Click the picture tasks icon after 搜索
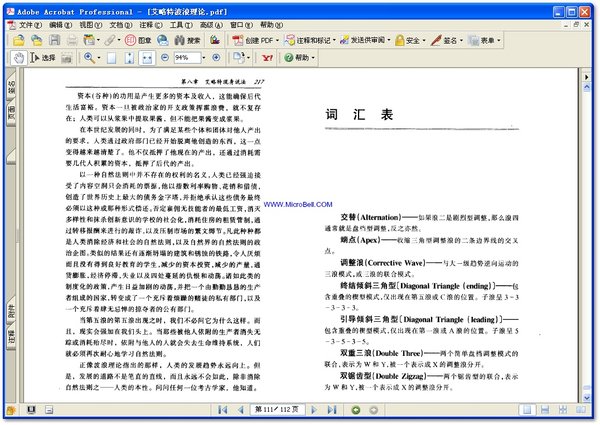This screenshot has height=425, width=600. coord(215,40)
